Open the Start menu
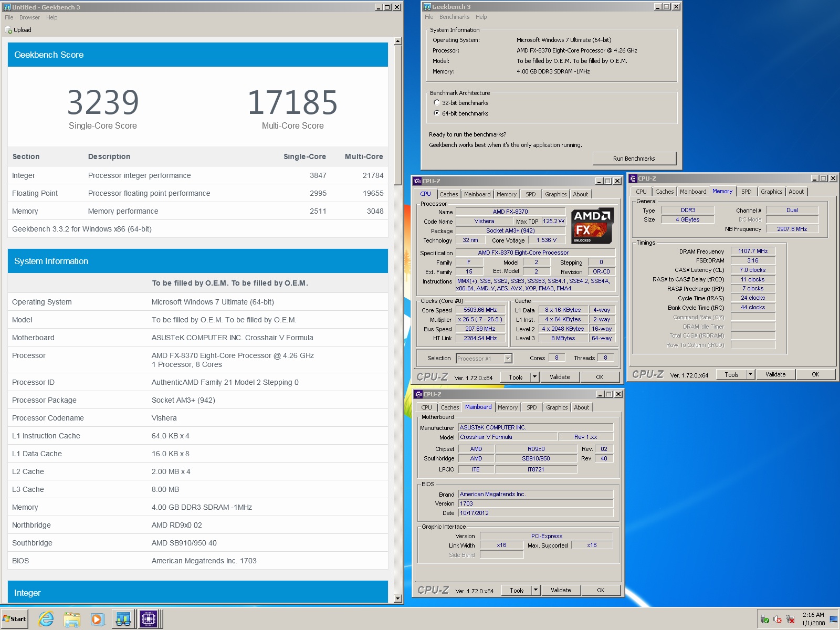 point(15,619)
